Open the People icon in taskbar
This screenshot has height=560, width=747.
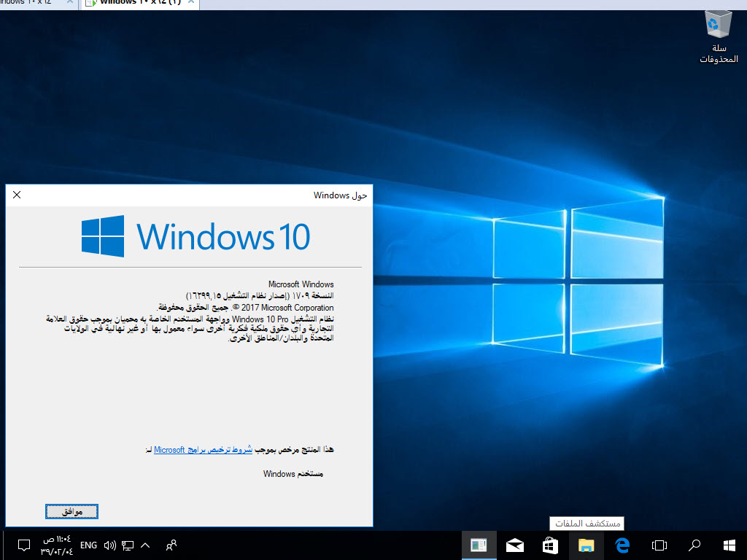click(x=171, y=545)
